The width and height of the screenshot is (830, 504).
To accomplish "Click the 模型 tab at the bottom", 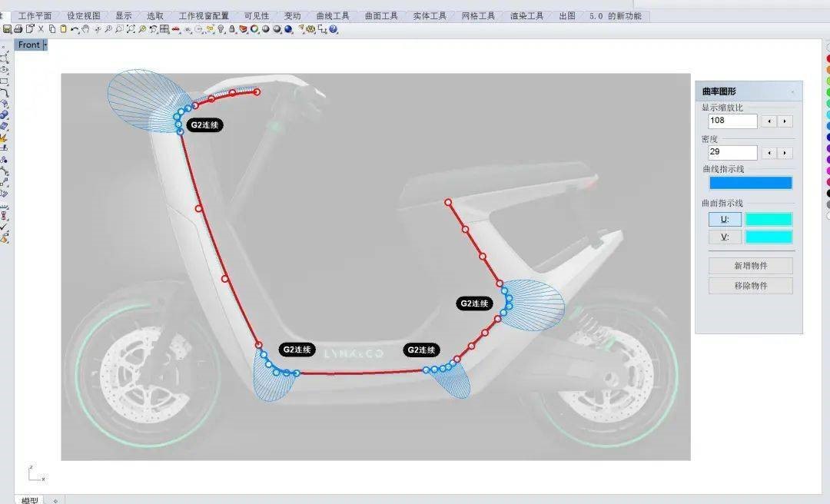I will [30, 499].
